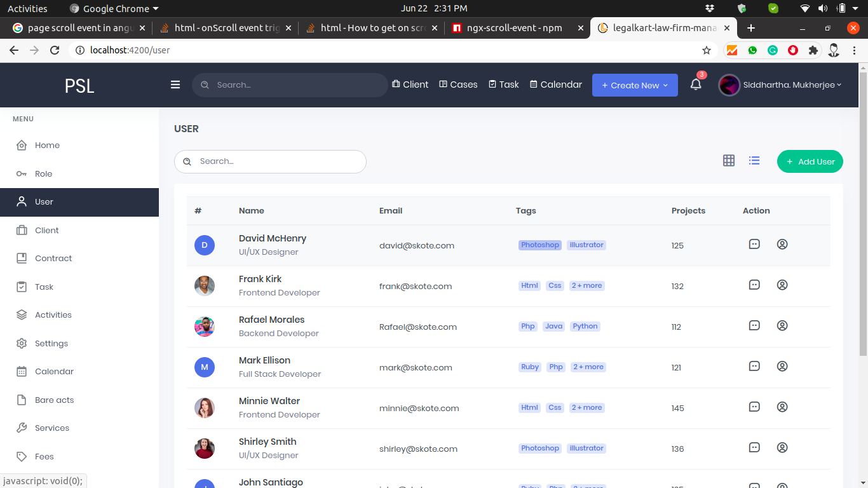Open the notifications bell icon
868x488 pixels.
click(x=696, y=85)
